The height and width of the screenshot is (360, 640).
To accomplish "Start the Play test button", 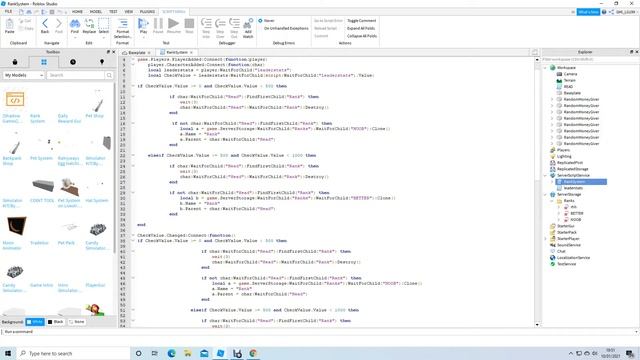I will 143,24.
